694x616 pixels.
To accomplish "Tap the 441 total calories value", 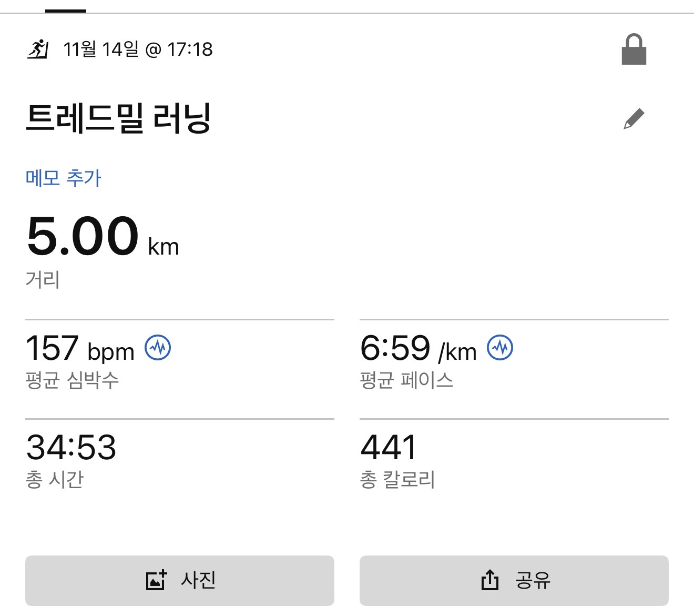I will click(x=389, y=448).
